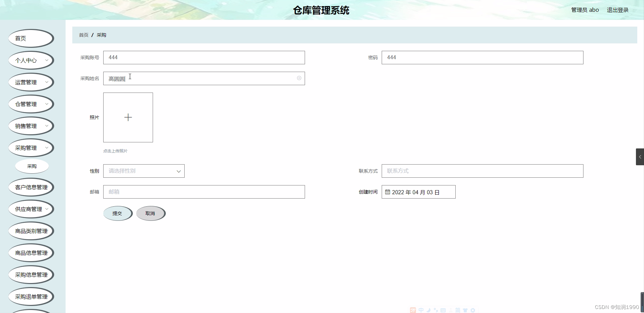Go to 首页 in the sidebar
Screen dimensions: 644x313
(31, 38)
